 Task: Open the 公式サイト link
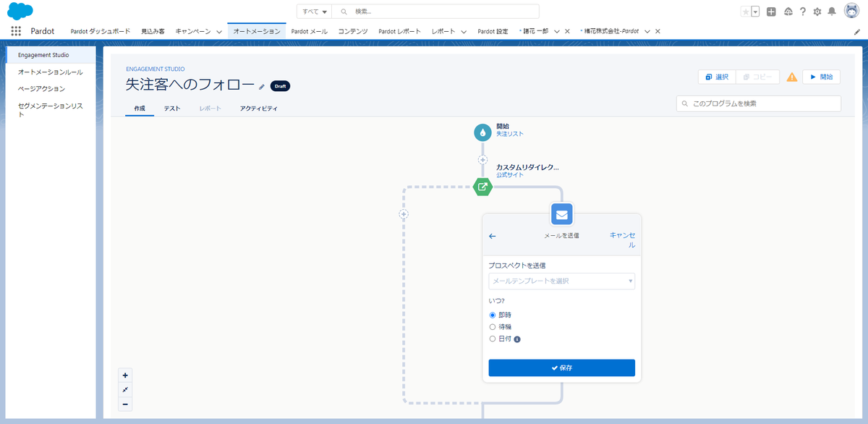510,175
